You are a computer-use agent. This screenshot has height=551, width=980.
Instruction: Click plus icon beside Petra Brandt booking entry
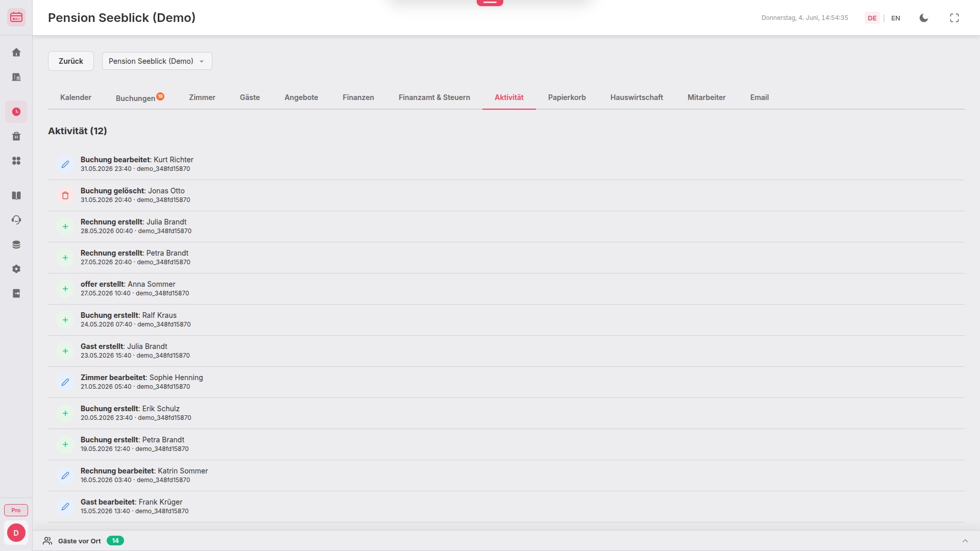[65, 444]
